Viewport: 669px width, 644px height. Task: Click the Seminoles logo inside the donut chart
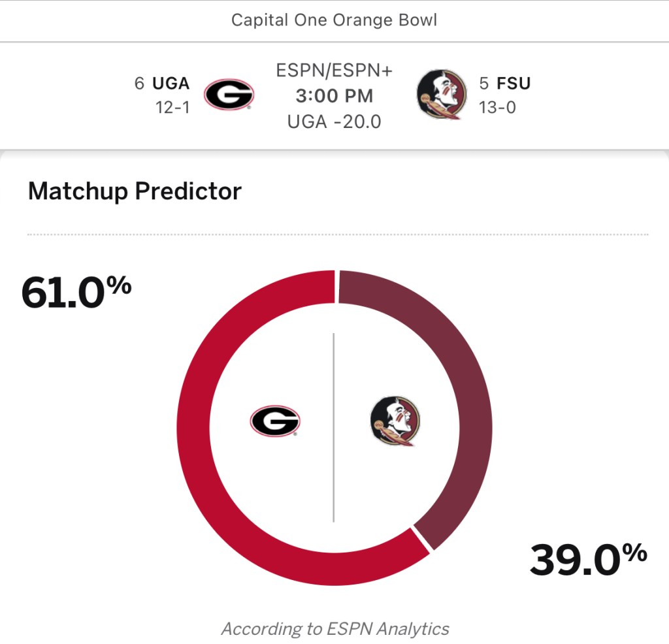click(x=394, y=421)
